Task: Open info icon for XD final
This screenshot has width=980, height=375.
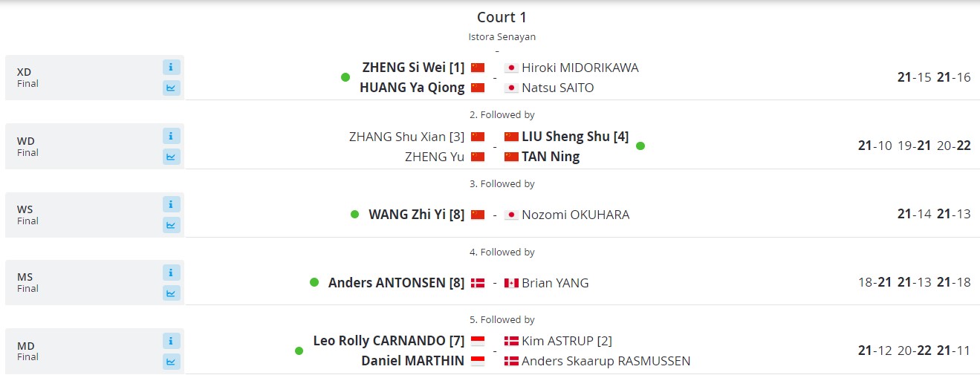Action: pos(172,68)
